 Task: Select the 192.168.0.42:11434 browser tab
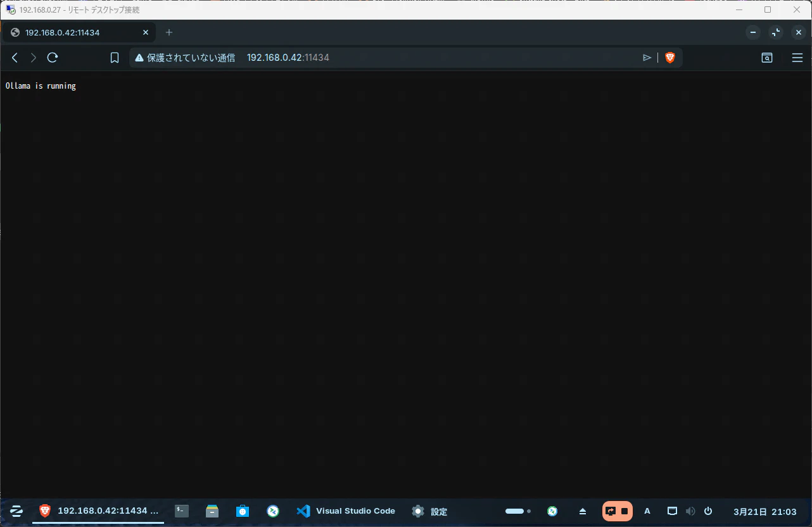pos(80,32)
